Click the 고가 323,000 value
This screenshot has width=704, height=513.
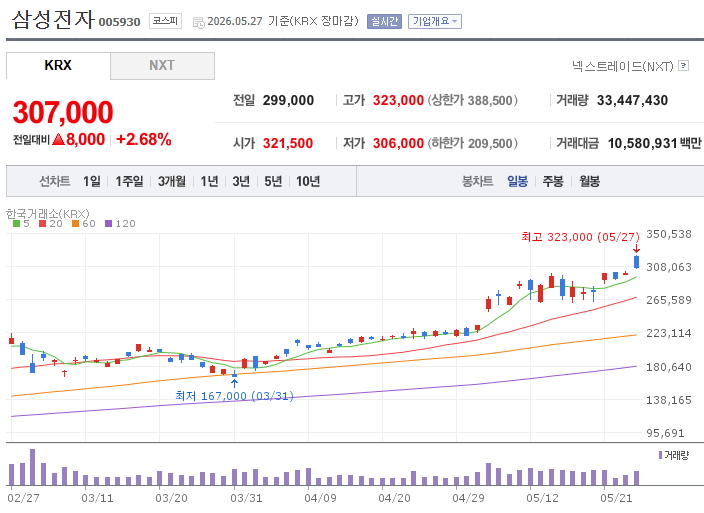click(x=398, y=101)
